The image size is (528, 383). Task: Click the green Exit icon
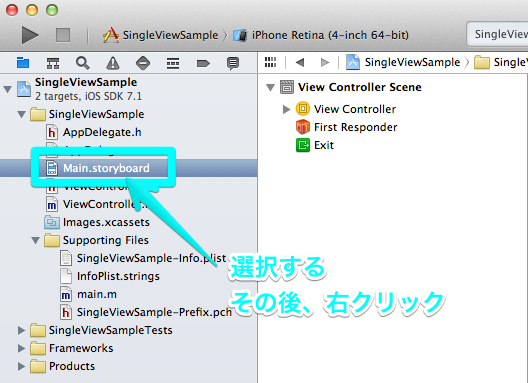pyautogui.click(x=303, y=146)
